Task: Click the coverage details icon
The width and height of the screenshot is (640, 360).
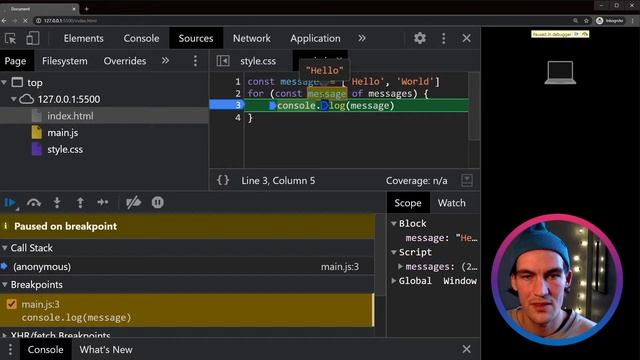Action: [467, 180]
